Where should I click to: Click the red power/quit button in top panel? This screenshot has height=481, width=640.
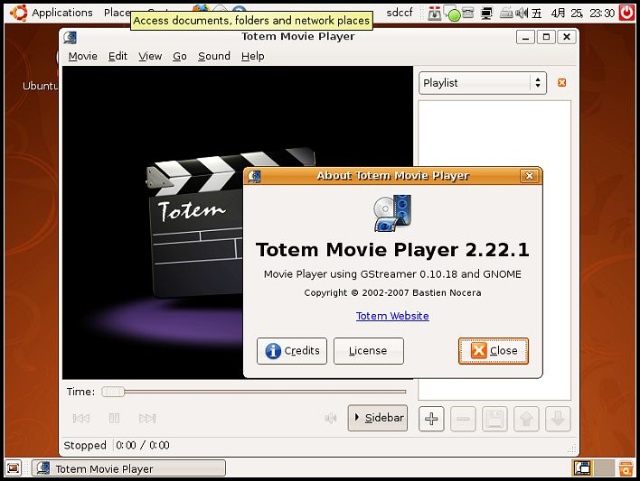[627, 13]
